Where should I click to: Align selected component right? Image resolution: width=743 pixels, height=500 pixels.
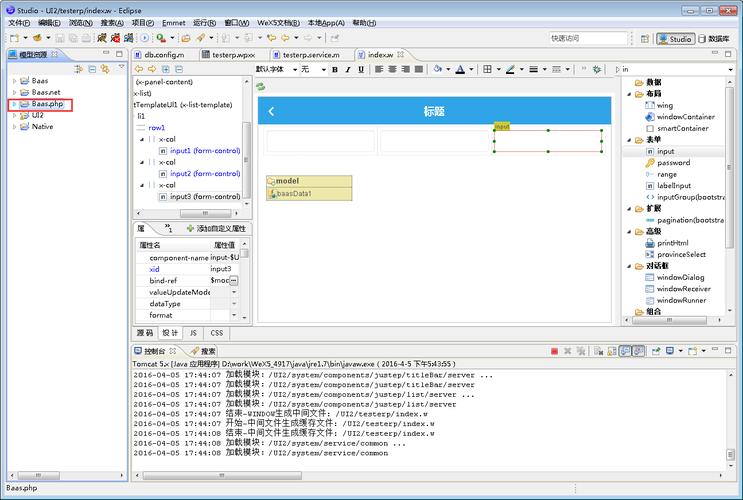coord(406,69)
